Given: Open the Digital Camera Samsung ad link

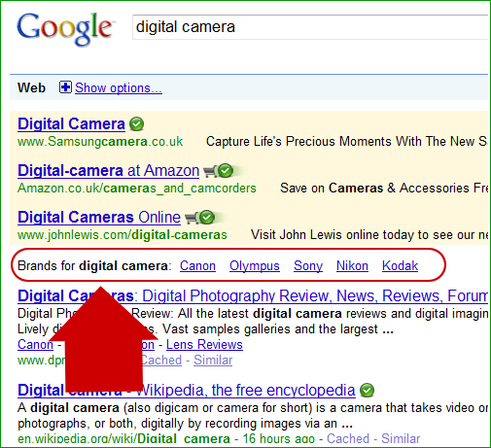Looking at the screenshot, I should click(x=71, y=124).
